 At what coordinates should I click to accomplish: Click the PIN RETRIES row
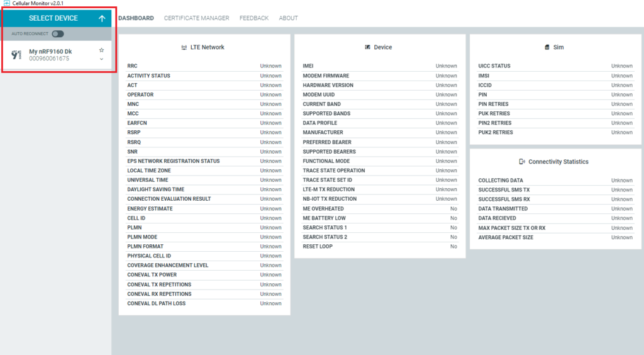(555, 104)
